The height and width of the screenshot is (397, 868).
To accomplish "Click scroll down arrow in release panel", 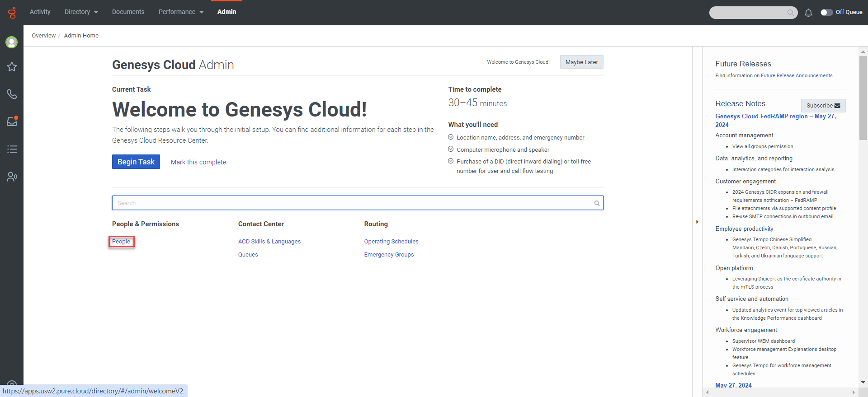I will click(863, 382).
